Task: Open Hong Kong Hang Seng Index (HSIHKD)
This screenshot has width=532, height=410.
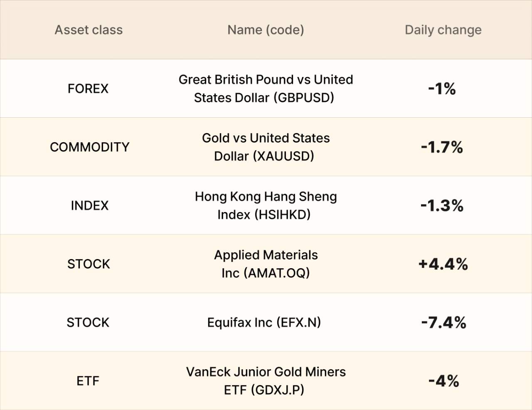Action: click(x=266, y=205)
